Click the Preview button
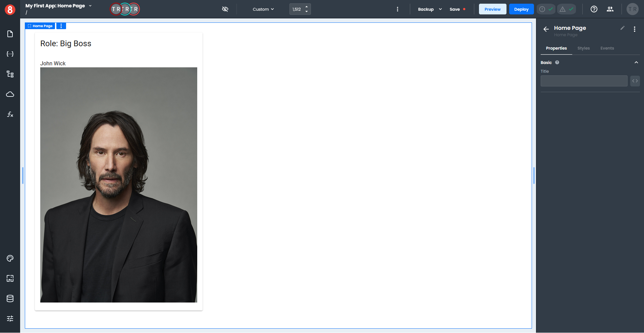Screen dimensions: 644x333 coord(492,9)
